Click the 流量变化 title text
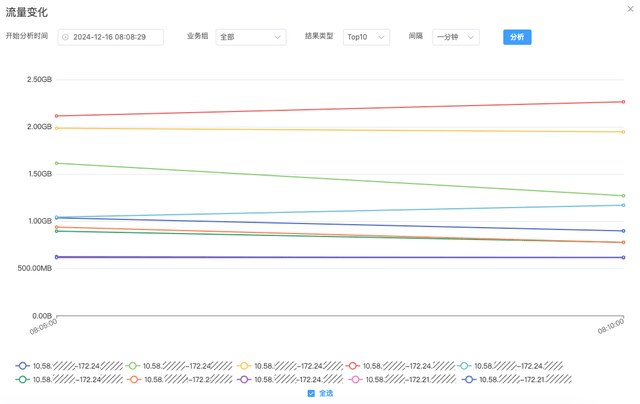Screen dimensions: 640x404 pyautogui.click(x=27, y=12)
